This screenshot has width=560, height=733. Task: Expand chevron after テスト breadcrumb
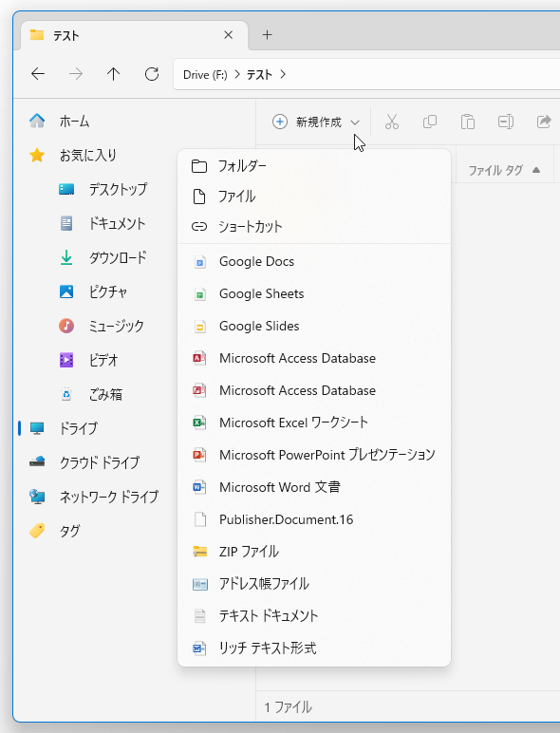click(283, 74)
